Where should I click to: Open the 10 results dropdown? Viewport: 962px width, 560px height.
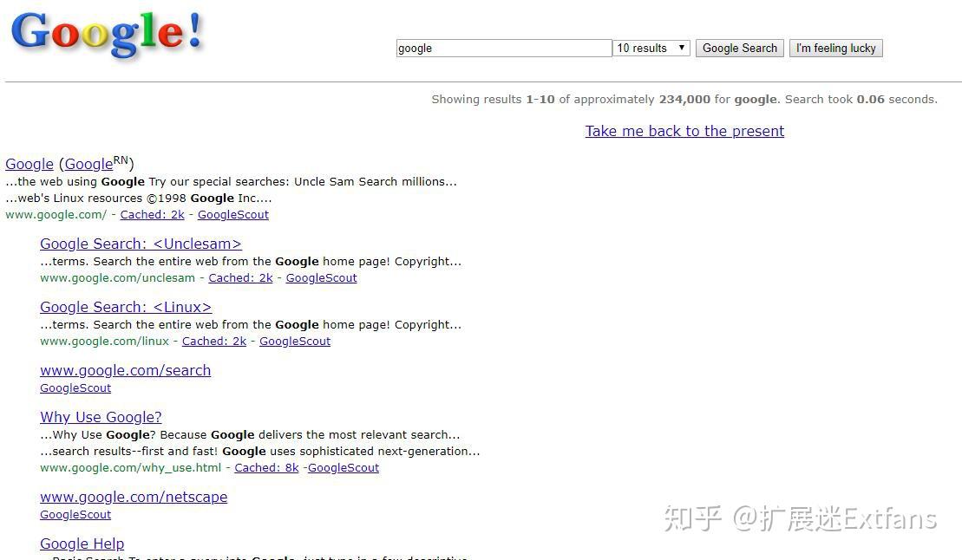651,48
